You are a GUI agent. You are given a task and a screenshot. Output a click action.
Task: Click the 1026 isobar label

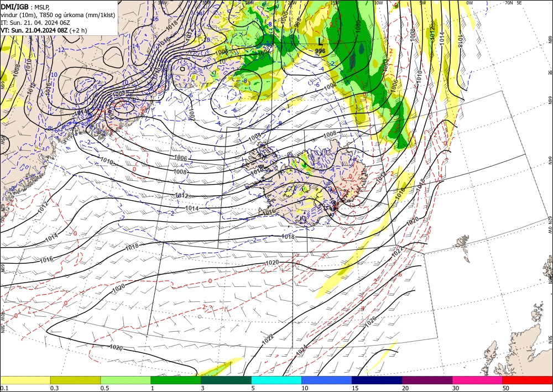click(371, 321)
